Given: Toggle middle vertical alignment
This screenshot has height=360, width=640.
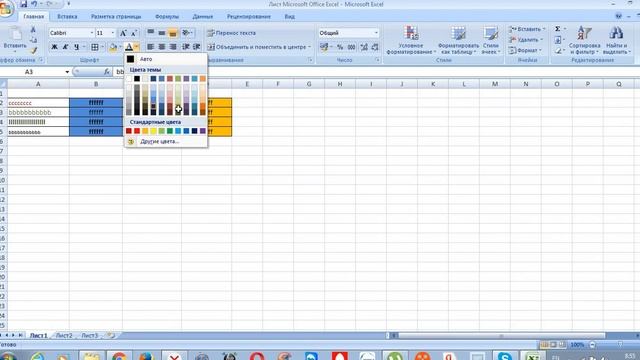Looking at the screenshot, I should (x=162, y=33).
